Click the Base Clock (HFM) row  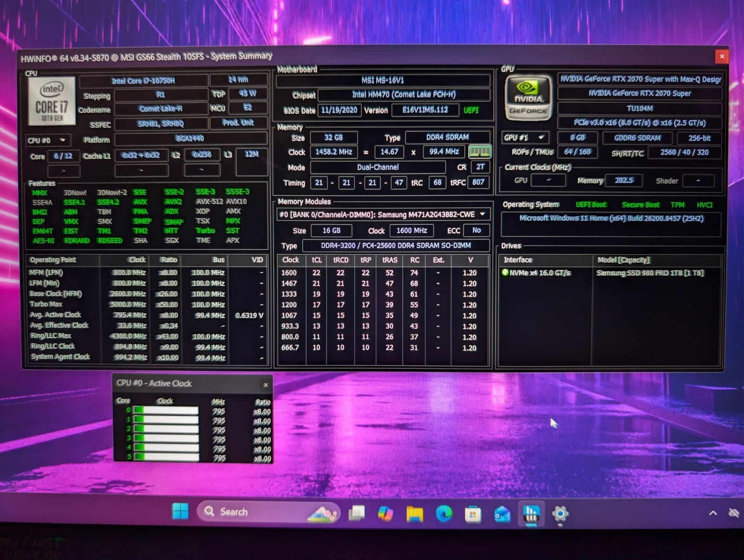pyautogui.click(x=146, y=294)
